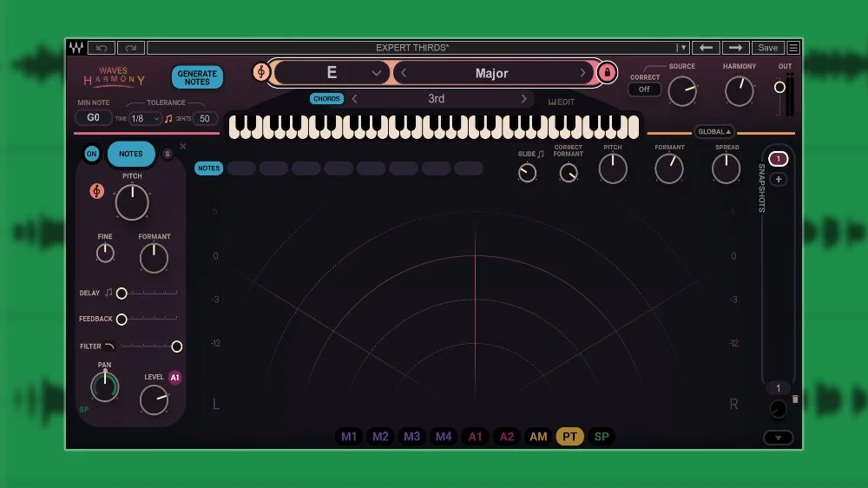Select the AM voice tab
The height and width of the screenshot is (488, 868).
(x=538, y=437)
